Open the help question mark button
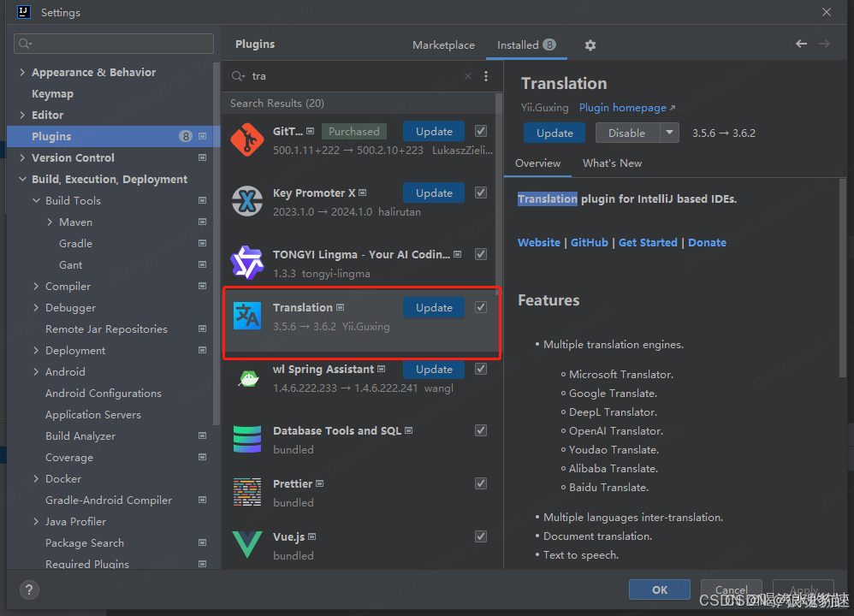Image resolution: width=854 pixels, height=616 pixels. tap(29, 589)
